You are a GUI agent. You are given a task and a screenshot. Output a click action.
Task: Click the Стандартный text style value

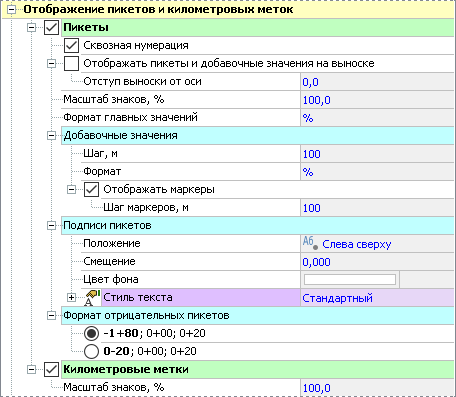tap(377, 298)
